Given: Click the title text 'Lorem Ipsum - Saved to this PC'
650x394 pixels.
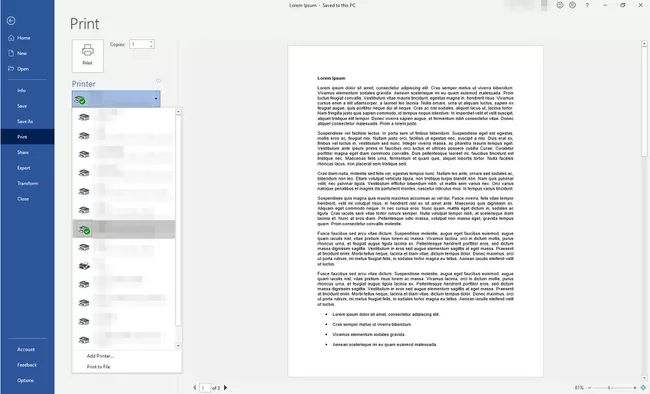Looking at the screenshot, I should [x=322, y=5].
